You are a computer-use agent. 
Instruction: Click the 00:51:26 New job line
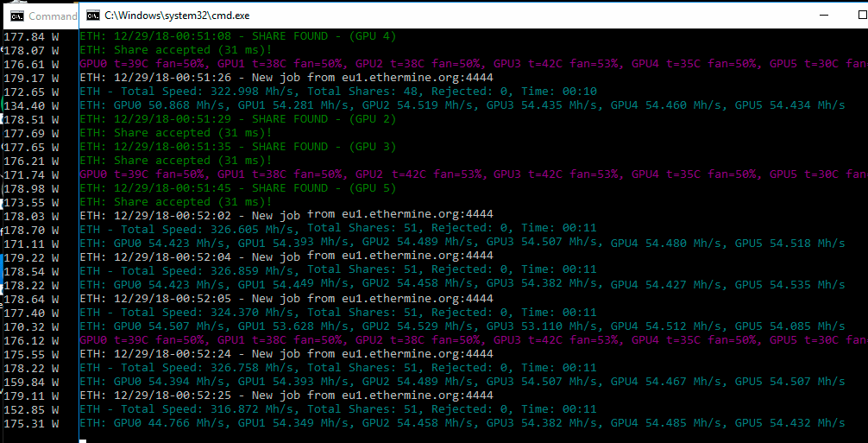coord(286,78)
